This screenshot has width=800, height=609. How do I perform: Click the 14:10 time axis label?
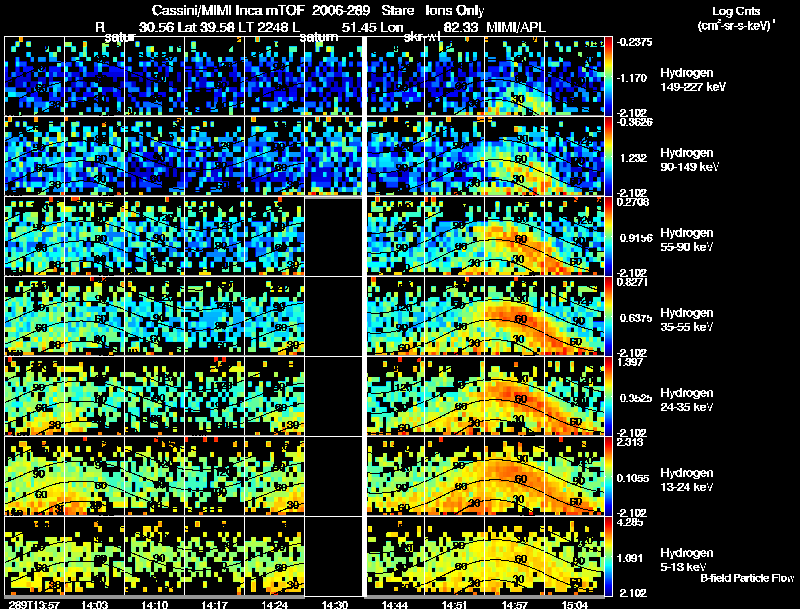click(154, 605)
